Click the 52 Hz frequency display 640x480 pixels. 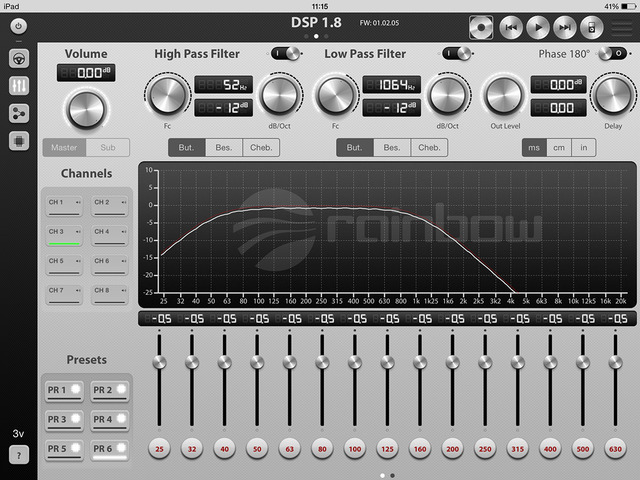(x=224, y=85)
